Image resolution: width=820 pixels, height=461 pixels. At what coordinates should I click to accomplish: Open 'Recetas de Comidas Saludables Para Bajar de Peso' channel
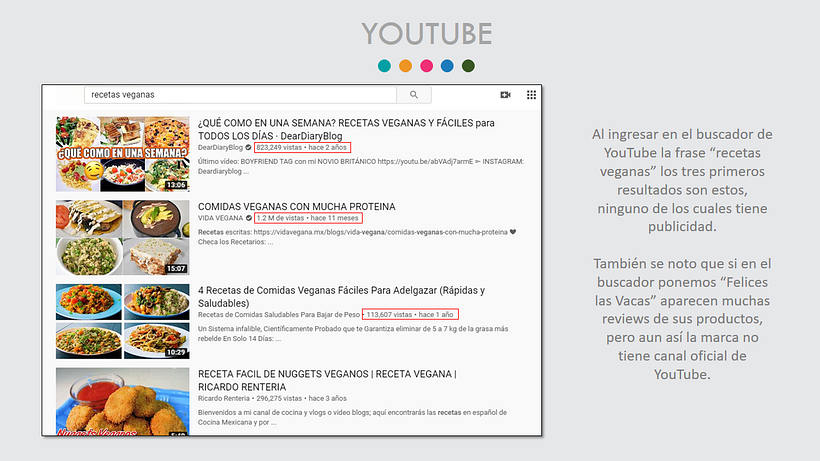coord(279,315)
